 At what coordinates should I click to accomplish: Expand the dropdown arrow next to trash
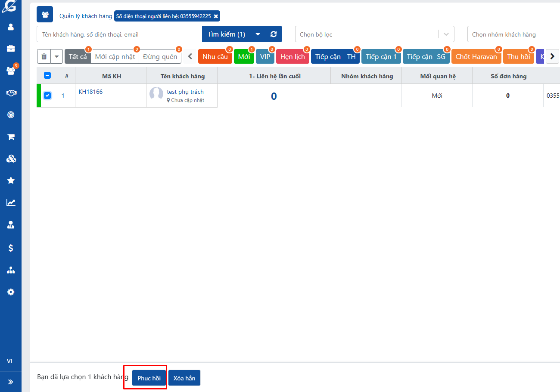click(x=57, y=56)
